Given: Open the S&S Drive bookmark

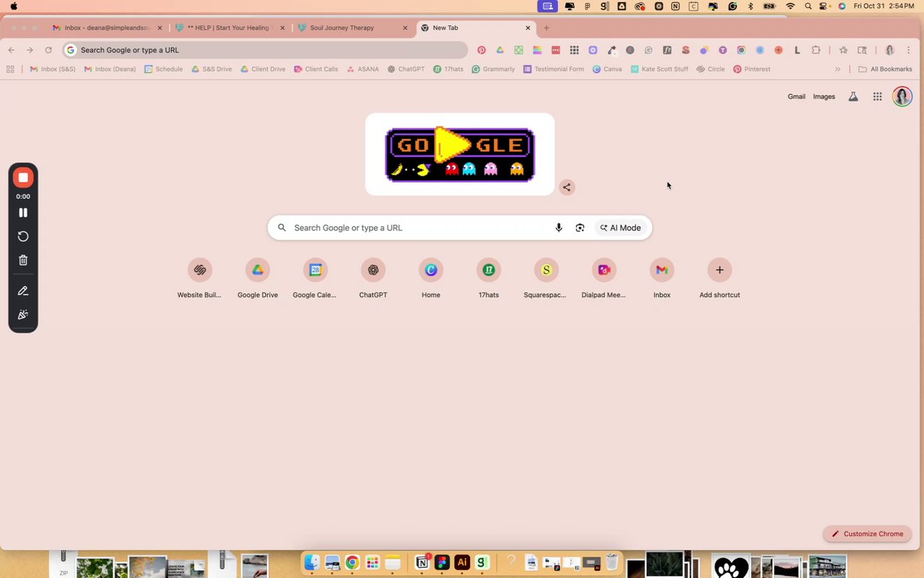Looking at the screenshot, I should [212, 69].
